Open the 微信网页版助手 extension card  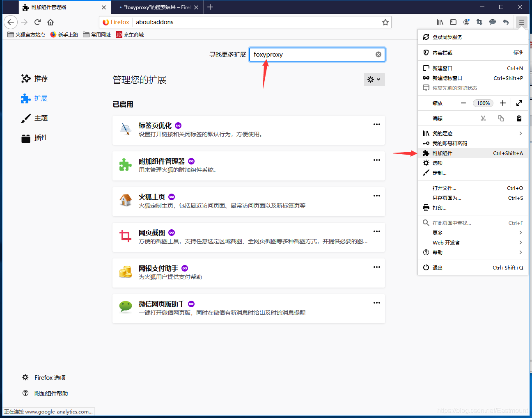click(x=249, y=308)
